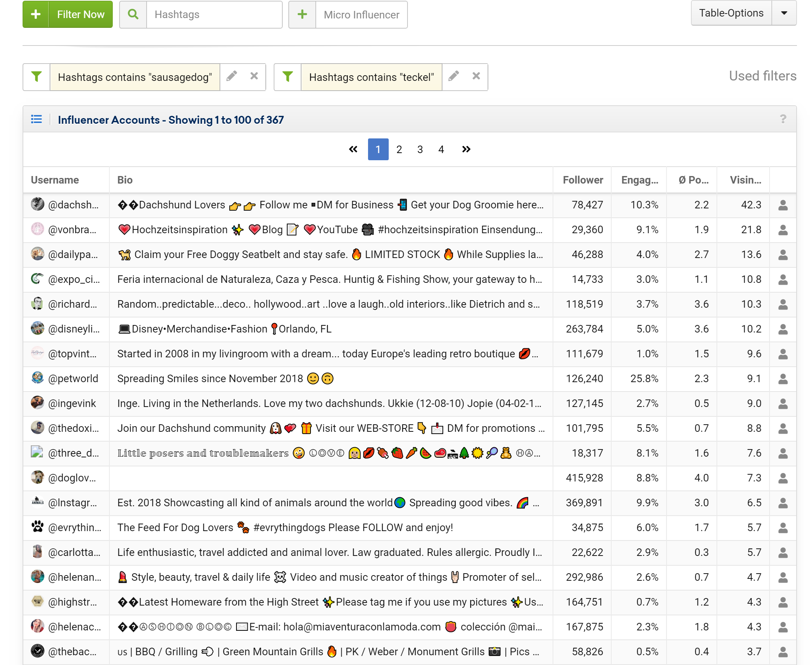Click the Follower column header to sort
Viewport: 812px width, 665px height.
pos(581,179)
